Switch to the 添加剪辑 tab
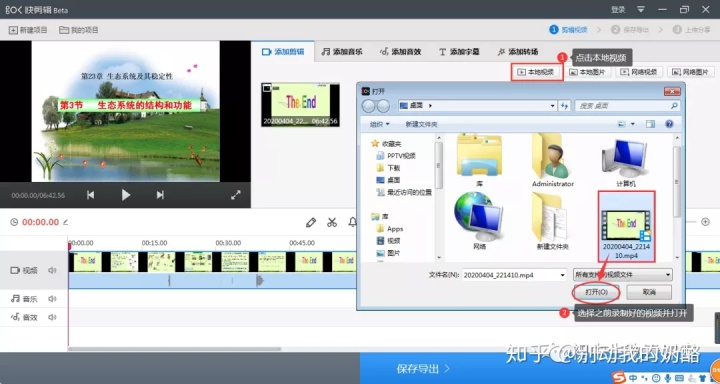Viewport: 720px width, 384px height. click(x=283, y=52)
